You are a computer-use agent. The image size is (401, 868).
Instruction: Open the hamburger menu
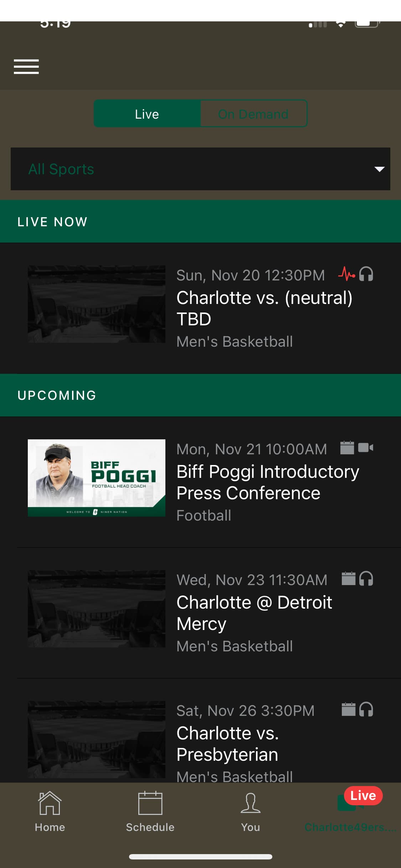pyautogui.click(x=26, y=67)
